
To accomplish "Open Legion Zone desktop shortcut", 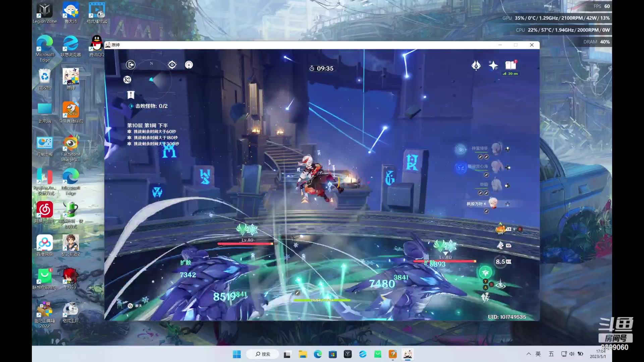I will [x=45, y=13].
